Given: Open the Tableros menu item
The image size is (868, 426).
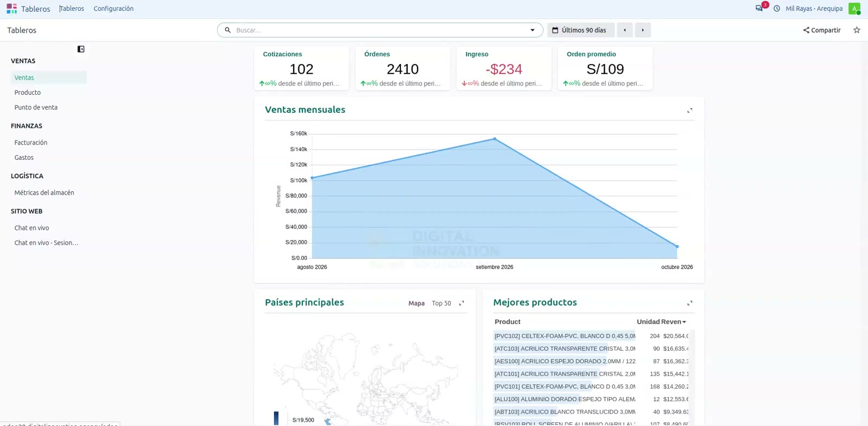Looking at the screenshot, I should click(72, 9).
